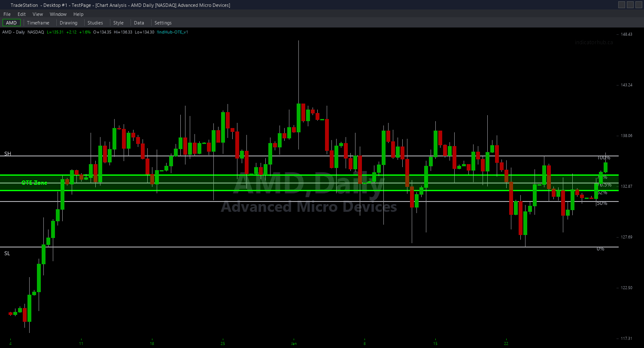This screenshot has width=644, height=348.
Task: Open the View menu
Action: tap(37, 14)
